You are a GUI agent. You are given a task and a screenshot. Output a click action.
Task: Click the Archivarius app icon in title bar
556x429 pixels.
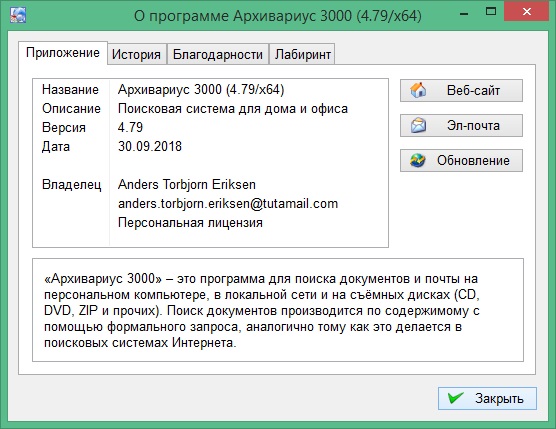(18, 15)
